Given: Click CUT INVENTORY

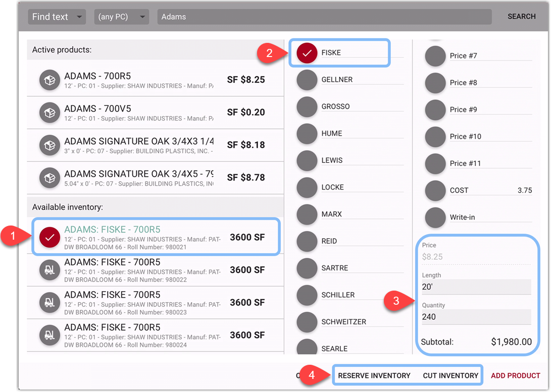Looking at the screenshot, I should 450,376.
